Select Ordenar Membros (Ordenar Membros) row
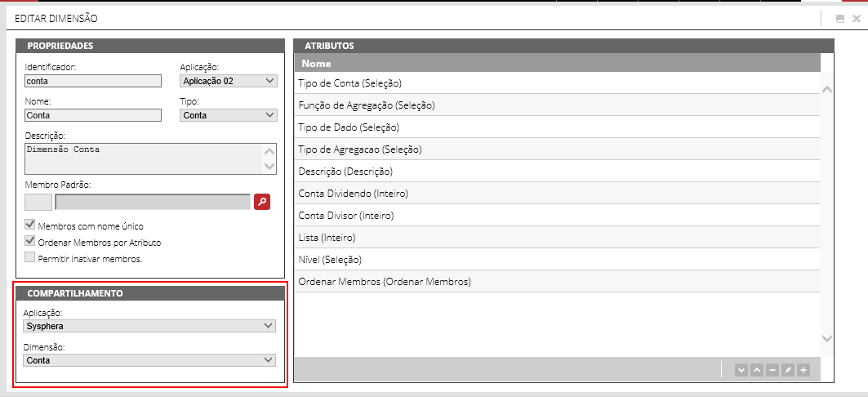This screenshot has width=868, height=397. [x=557, y=282]
